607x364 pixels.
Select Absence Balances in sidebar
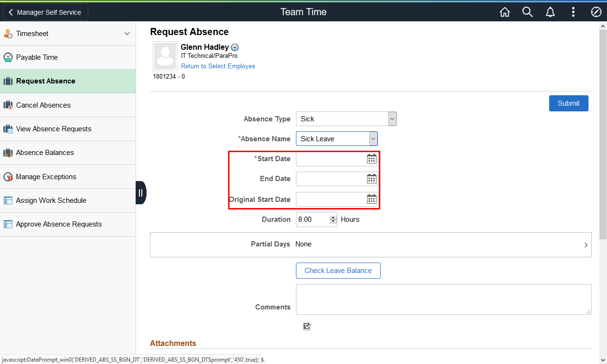68,153
